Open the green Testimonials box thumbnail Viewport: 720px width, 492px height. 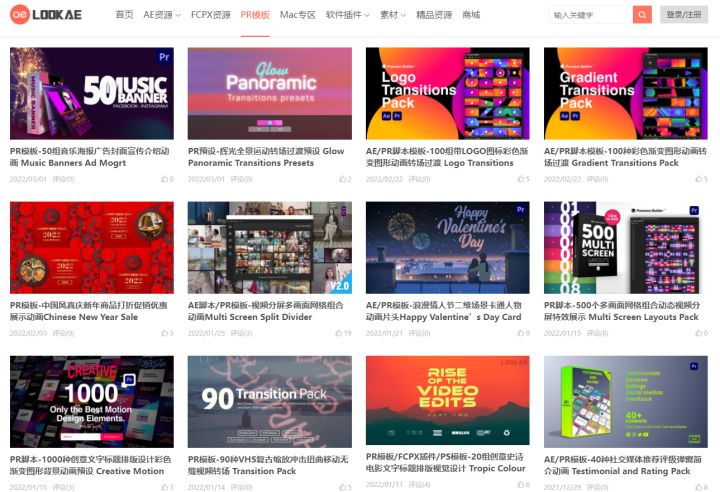click(x=626, y=402)
